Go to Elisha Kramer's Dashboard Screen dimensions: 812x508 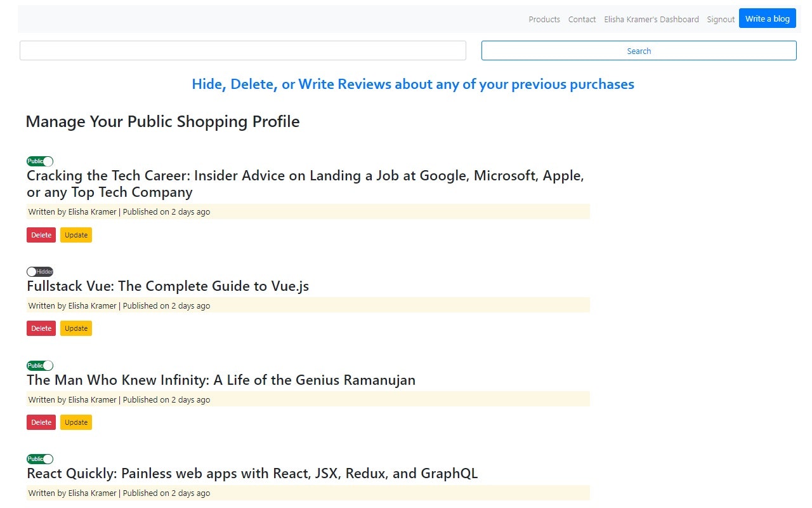[652, 19]
